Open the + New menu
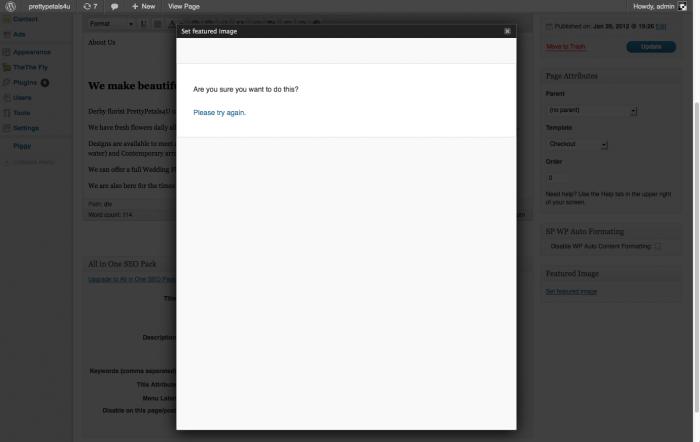Image resolution: width=700 pixels, height=442 pixels. click(x=143, y=7)
